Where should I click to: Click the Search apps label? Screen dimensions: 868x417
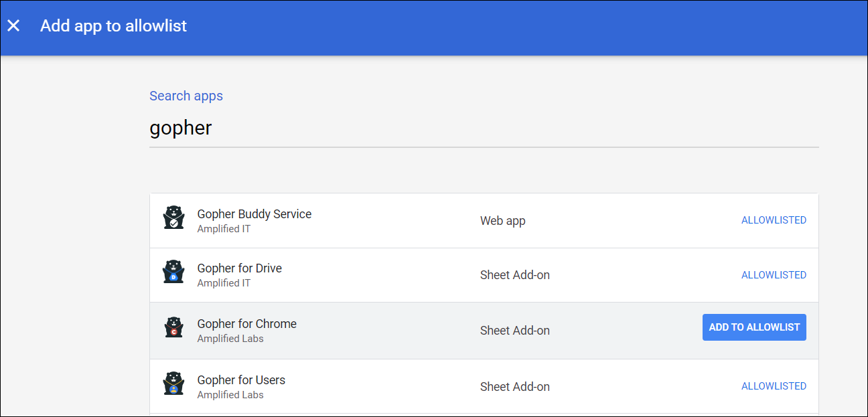[186, 96]
